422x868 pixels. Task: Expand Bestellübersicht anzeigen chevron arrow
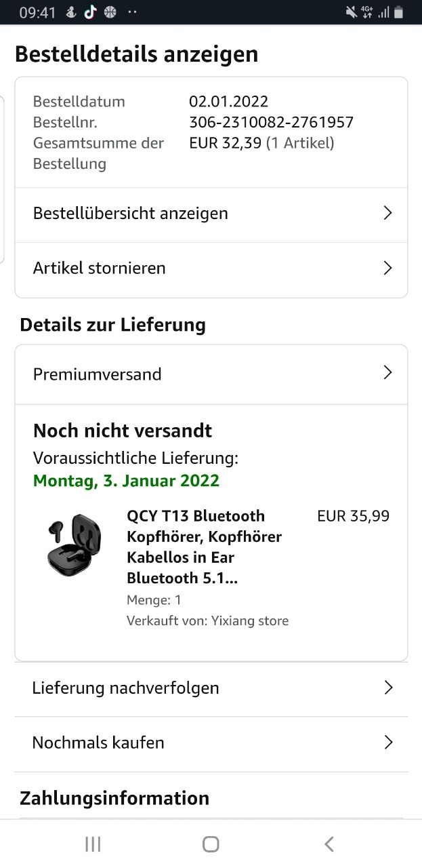coord(387,213)
